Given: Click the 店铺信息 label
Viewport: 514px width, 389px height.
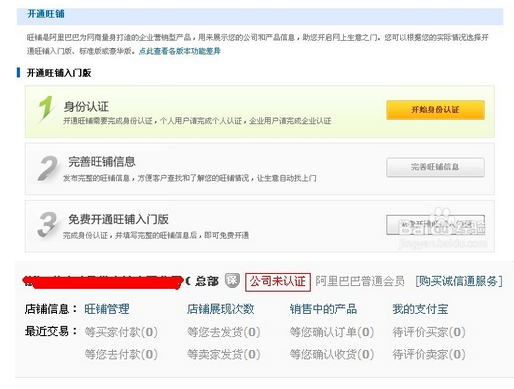Looking at the screenshot, I should click(x=51, y=309).
